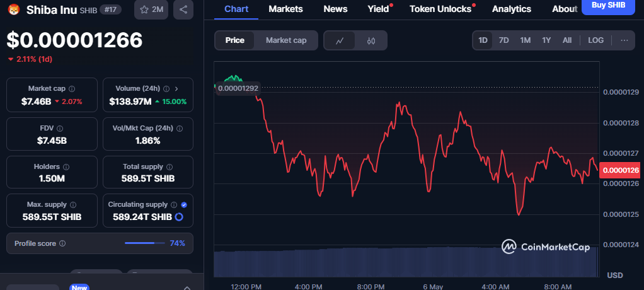
Task: Toggle LOG scale on chart
Action: (596, 40)
